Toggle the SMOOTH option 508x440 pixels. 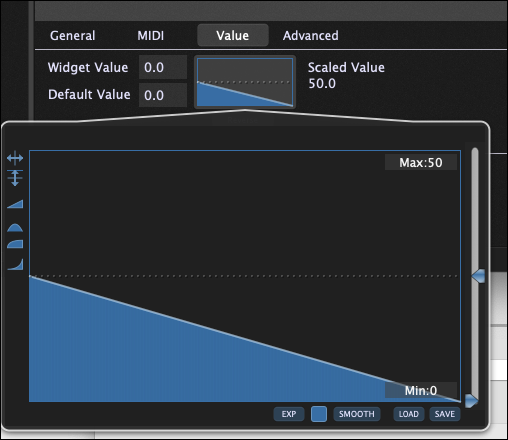click(x=357, y=414)
